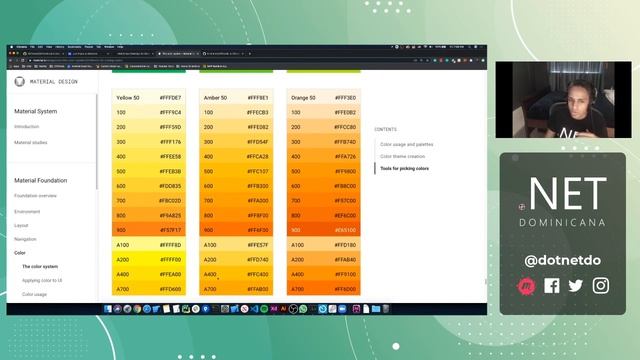640x360 pixels.
Task: Open WhatsApp from the dock
Action: 303,309
